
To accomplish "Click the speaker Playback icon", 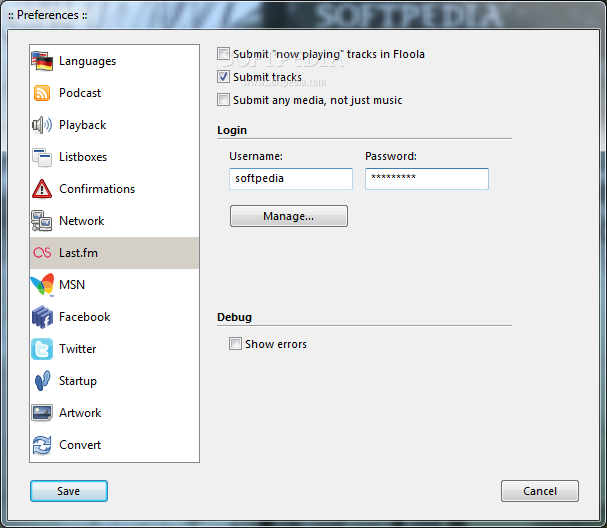I will click(x=42, y=125).
